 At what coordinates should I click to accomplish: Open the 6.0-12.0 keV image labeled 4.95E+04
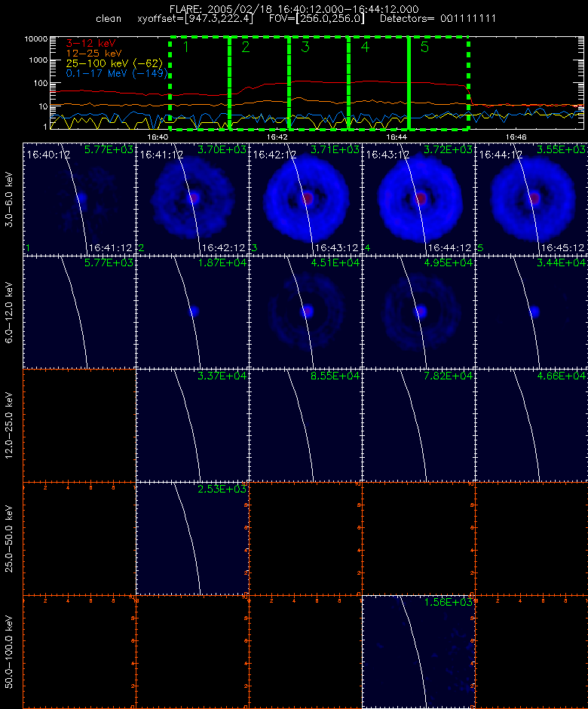(x=418, y=312)
